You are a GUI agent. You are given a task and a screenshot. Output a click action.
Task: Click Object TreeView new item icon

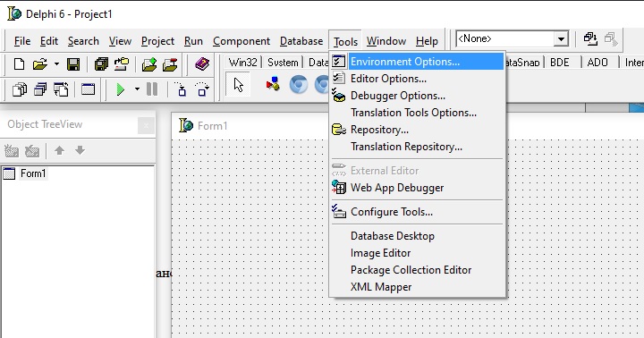click(x=12, y=151)
